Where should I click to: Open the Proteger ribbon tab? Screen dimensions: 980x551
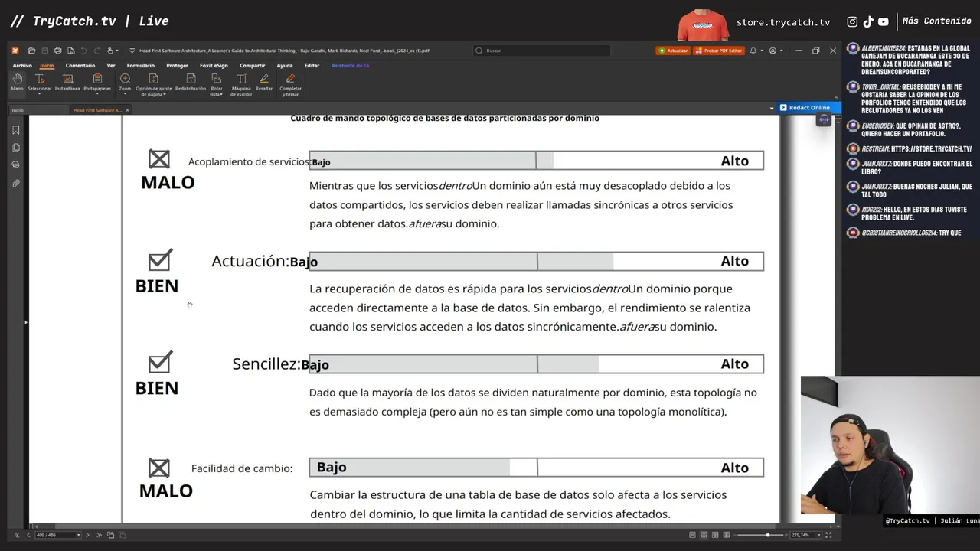coord(177,66)
